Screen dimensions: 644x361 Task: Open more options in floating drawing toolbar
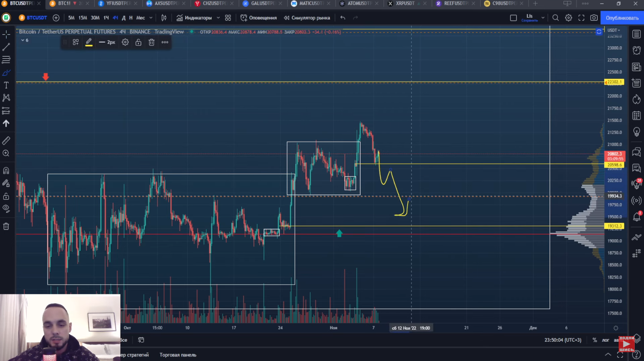click(x=165, y=42)
